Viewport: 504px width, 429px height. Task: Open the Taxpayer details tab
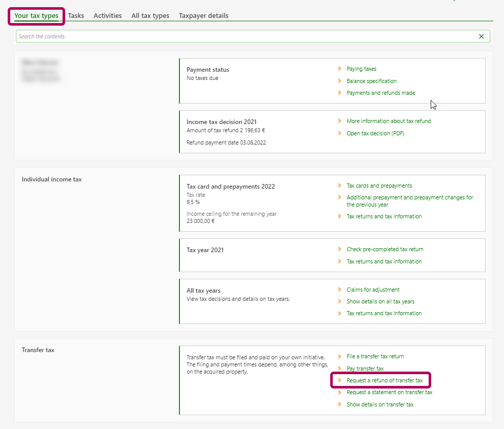point(204,16)
